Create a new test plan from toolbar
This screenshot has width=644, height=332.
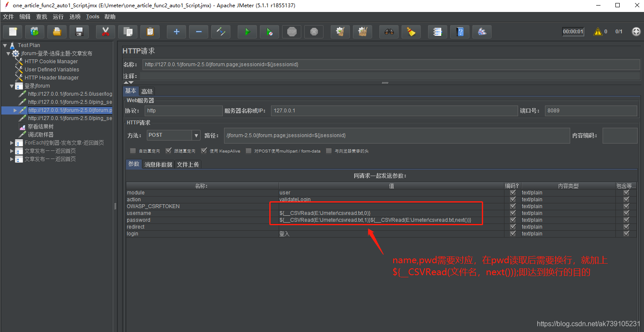click(13, 32)
